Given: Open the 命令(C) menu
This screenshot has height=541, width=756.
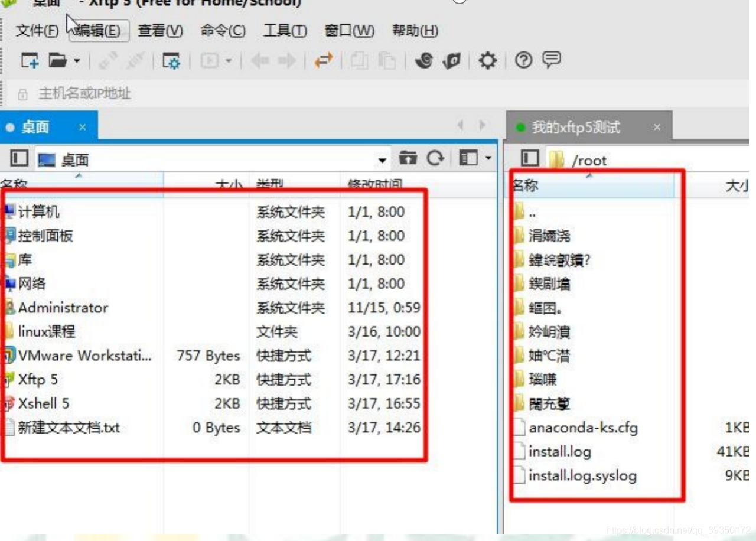Looking at the screenshot, I should [x=223, y=31].
